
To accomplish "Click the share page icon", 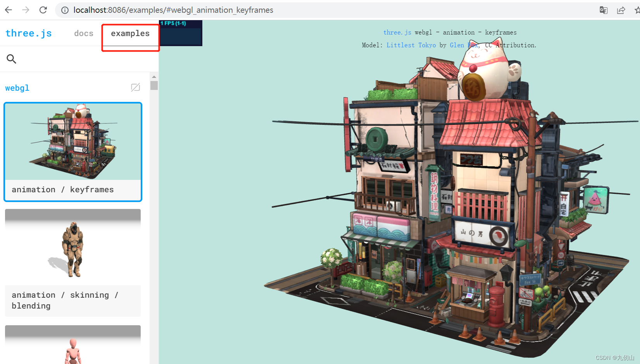I will (x=621, y=10).
